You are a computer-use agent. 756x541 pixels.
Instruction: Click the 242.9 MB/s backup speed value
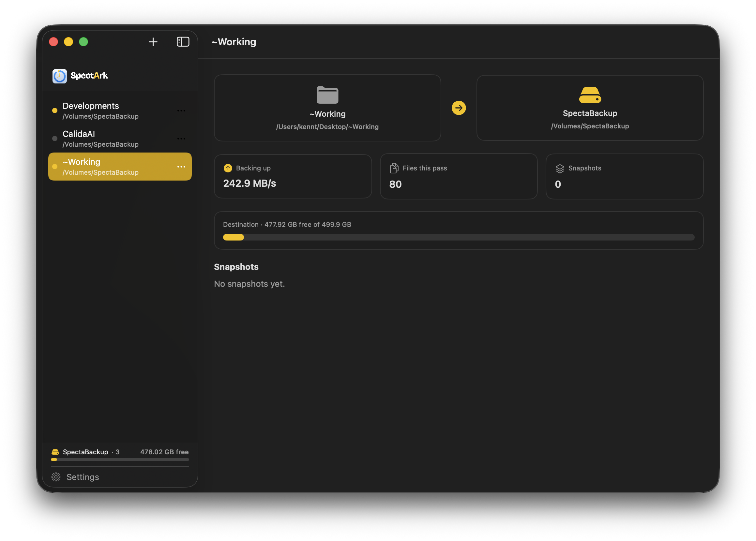click(x=250, y=183)
